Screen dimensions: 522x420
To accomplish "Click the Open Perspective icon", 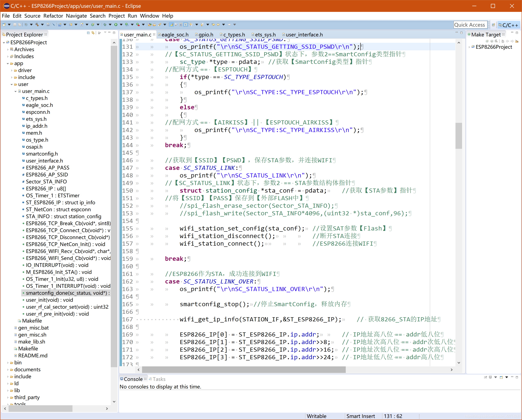I will (493, 25).
